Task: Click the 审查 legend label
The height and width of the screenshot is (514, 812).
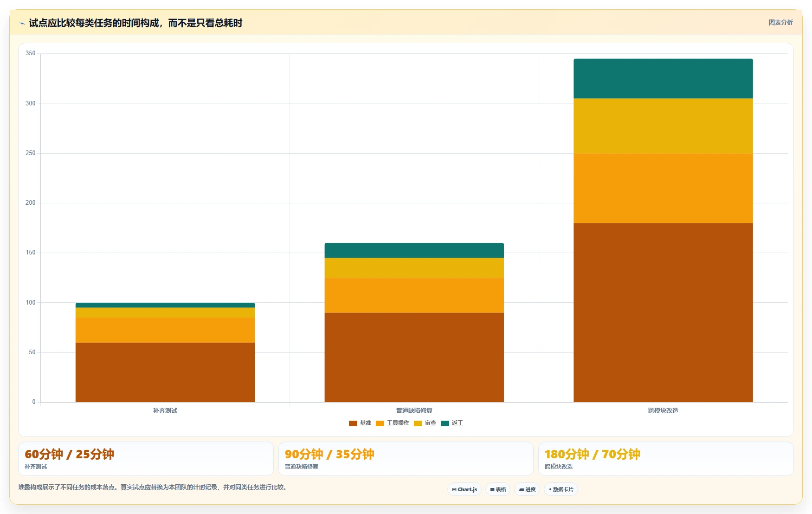Action: [431, 423]
